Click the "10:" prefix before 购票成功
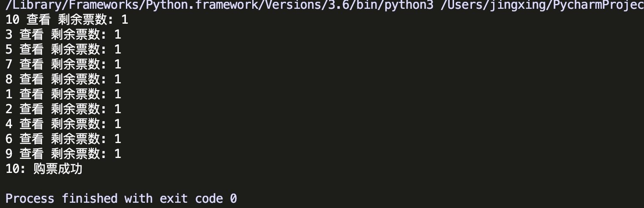Screen dimensions: 644x208 15,169
